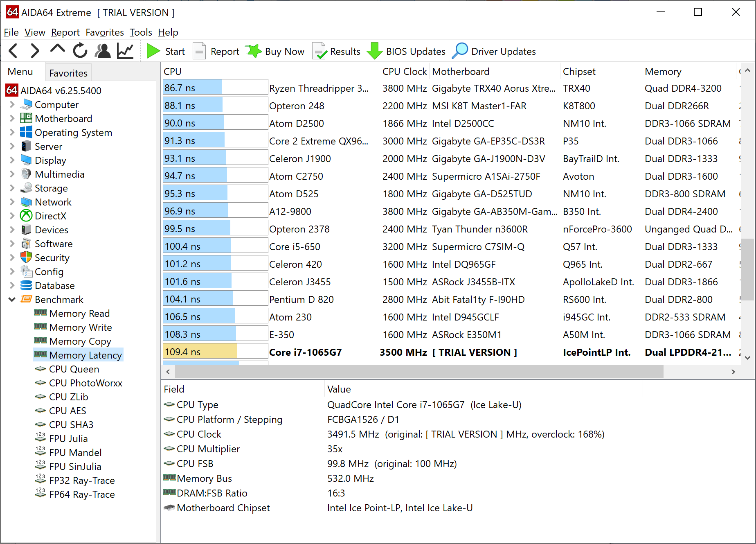The width and height of the screenshot is (756, 544).
Task: Open the Memory Copy benchmark
Action: point(73,341)
